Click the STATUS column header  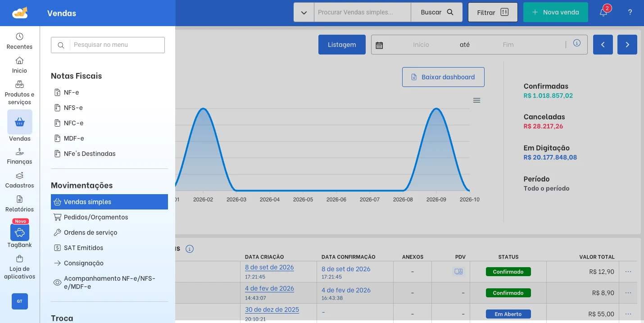508,257
